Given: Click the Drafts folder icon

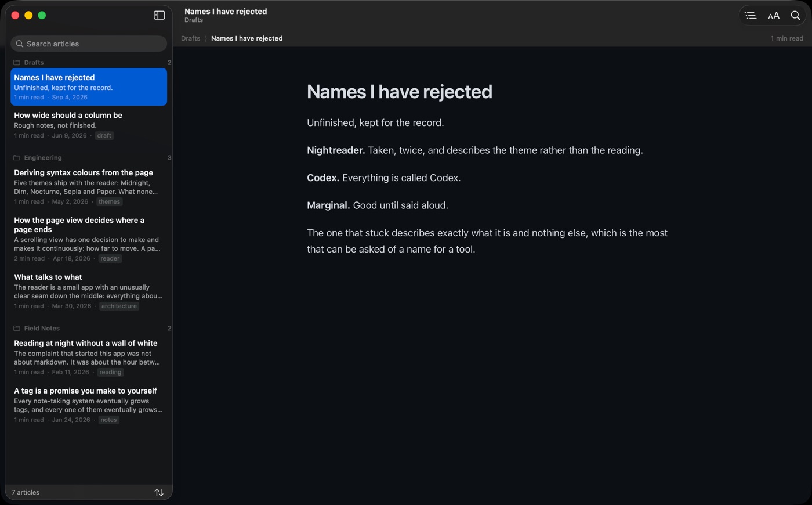Looking at the screenshot, I should coord(17,62).
